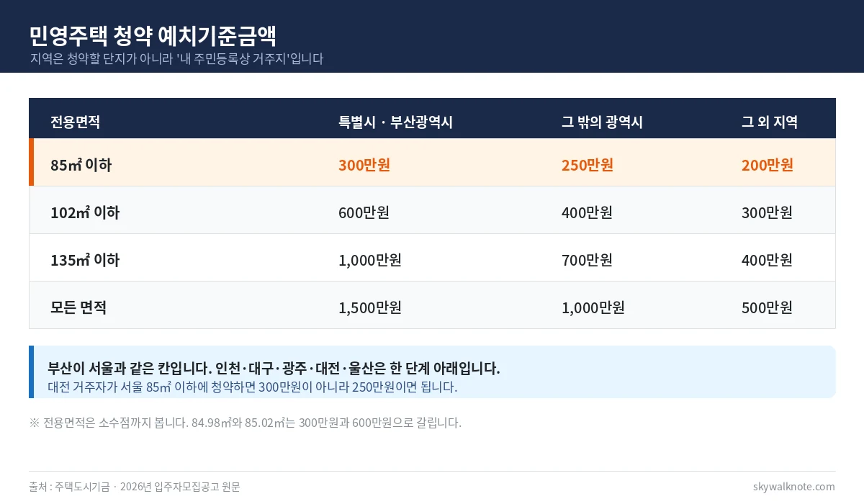Click the '대전 거주자가 서울 85㎡ 이하' example line

[x=253, y=387]
